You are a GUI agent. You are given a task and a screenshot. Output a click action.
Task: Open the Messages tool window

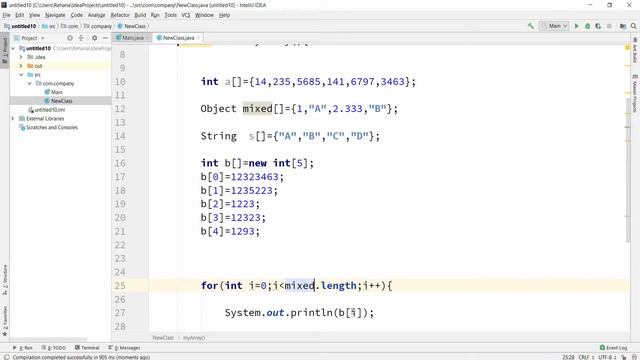(x=124, y=348)
